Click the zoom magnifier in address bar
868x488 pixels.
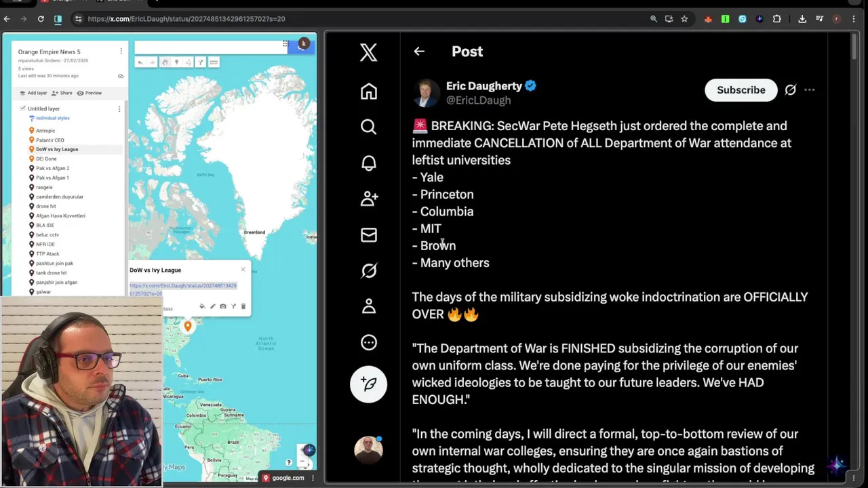pyautogui.click(x=654, y=19)
